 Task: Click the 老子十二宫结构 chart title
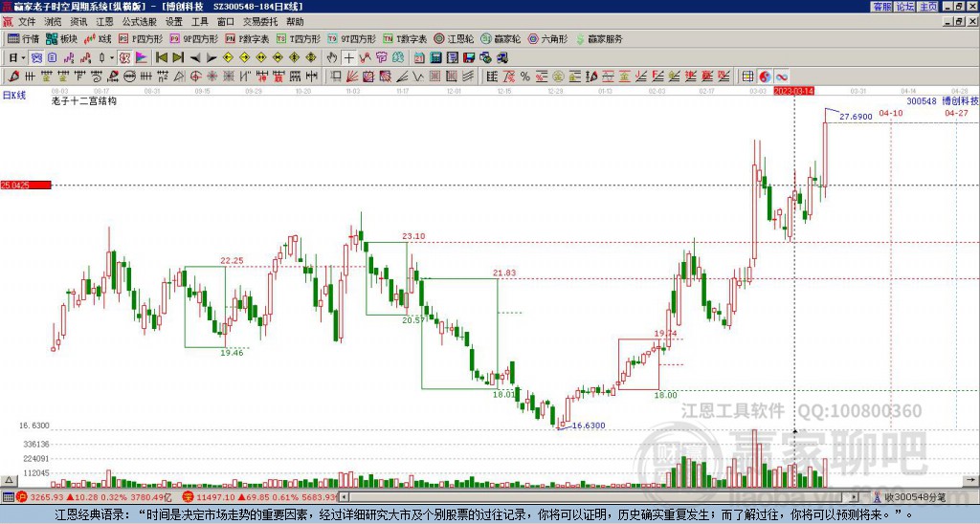[x=84, y=100]
